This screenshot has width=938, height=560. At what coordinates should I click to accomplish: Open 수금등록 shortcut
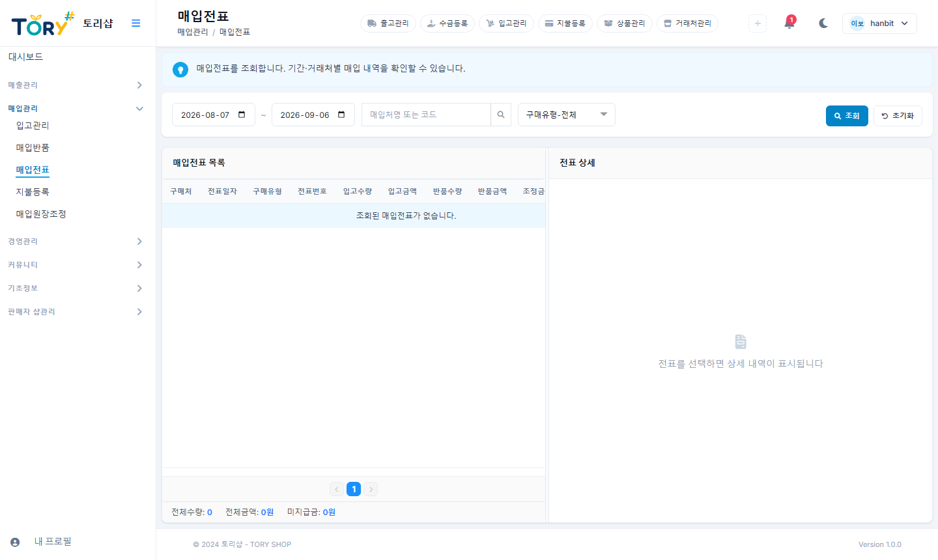click(x=448, y=23)
